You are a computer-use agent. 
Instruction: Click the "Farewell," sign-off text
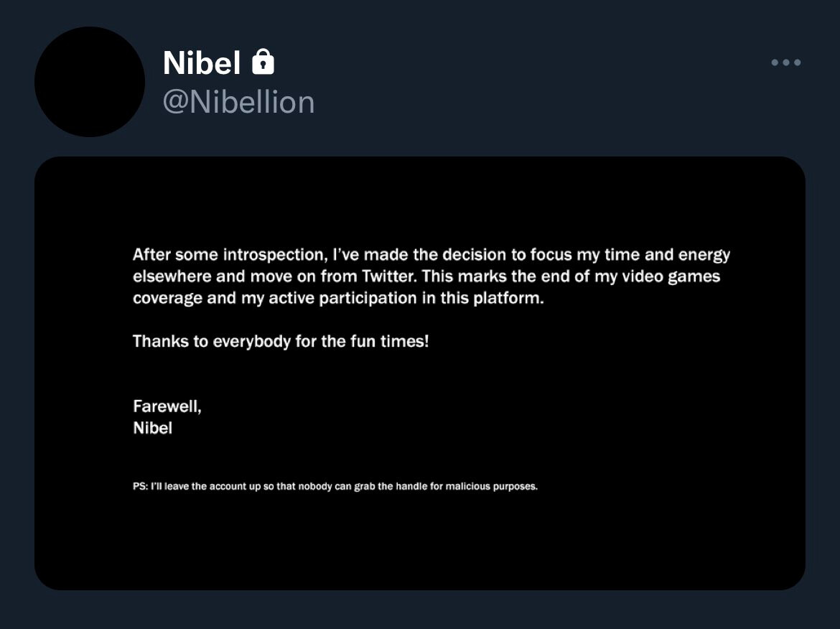click(x=167, y=406)
